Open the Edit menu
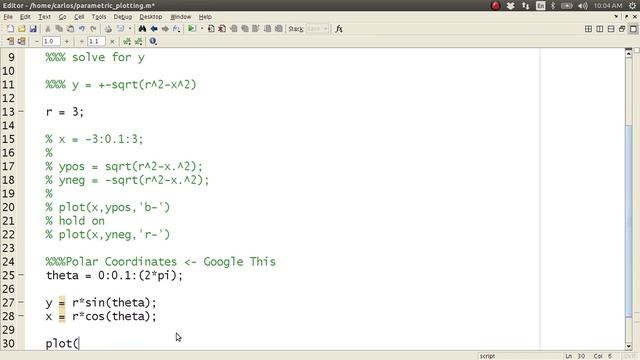This screenshot has width=640, height=360. coord(25,17)
